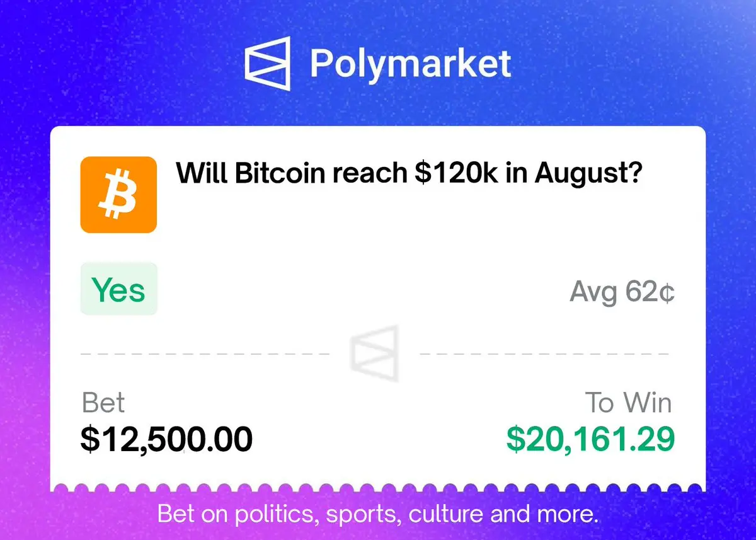Click the $20,161.29 payout amount
The width and height of the screenshot is (756, 540).
(590, 439)
